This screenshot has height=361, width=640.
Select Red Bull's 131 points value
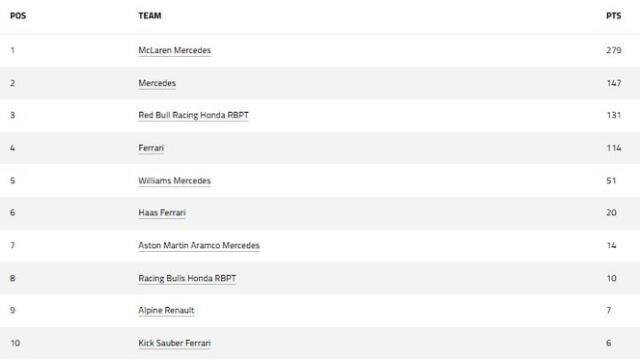(x=614, y=115)
